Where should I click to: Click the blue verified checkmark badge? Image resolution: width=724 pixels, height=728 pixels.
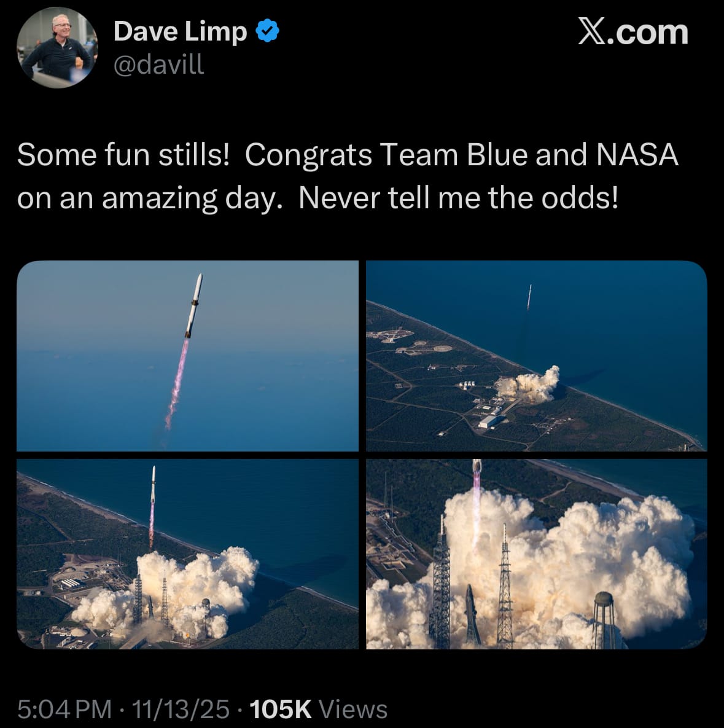(268, 31)
